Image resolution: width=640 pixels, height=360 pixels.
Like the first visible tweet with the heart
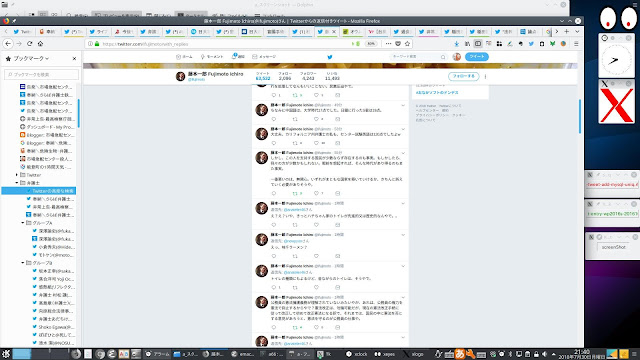point(316,95)
